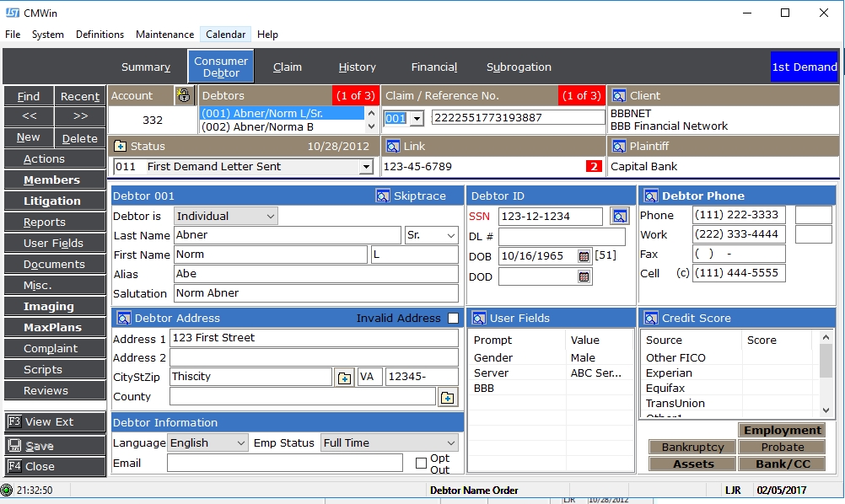Open the Maintenance menu
Screen dimensions: 845x504
click(165, 35)
